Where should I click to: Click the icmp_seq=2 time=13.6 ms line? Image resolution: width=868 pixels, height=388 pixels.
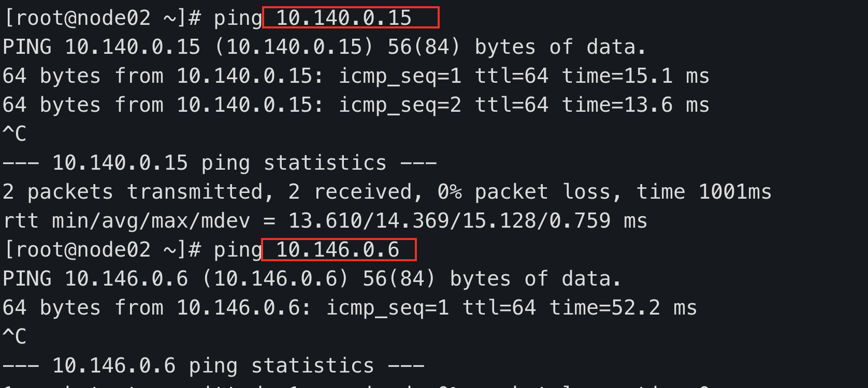pos(356,105)
